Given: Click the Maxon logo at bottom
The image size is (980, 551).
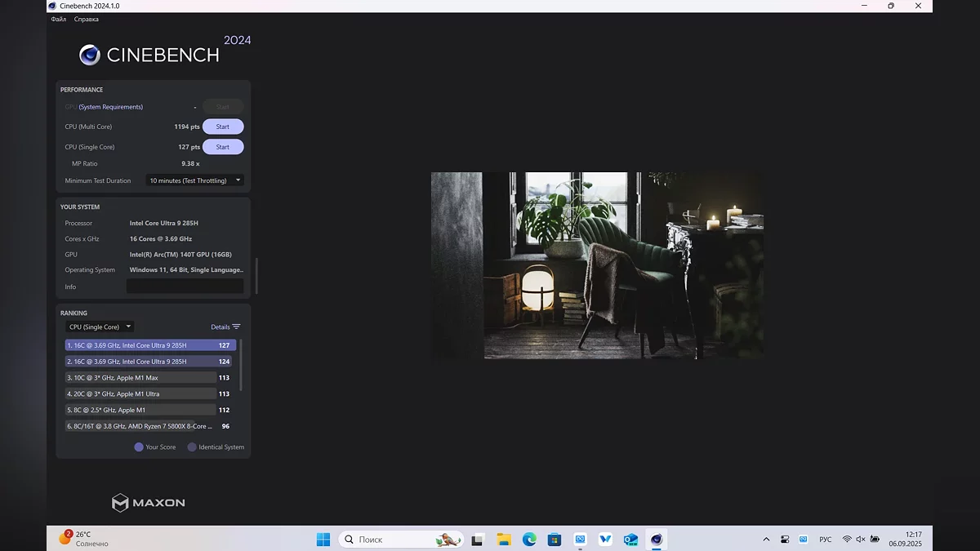Looking at the screenshot, I should 149,502.
